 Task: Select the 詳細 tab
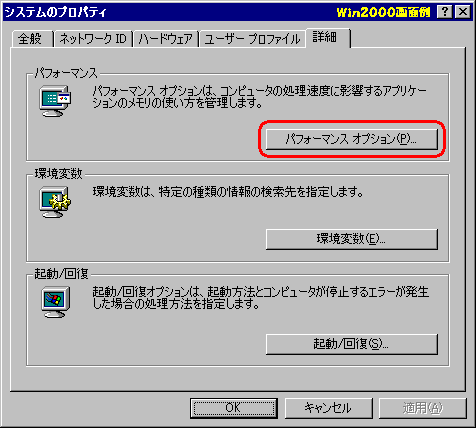tap(328, 38)
